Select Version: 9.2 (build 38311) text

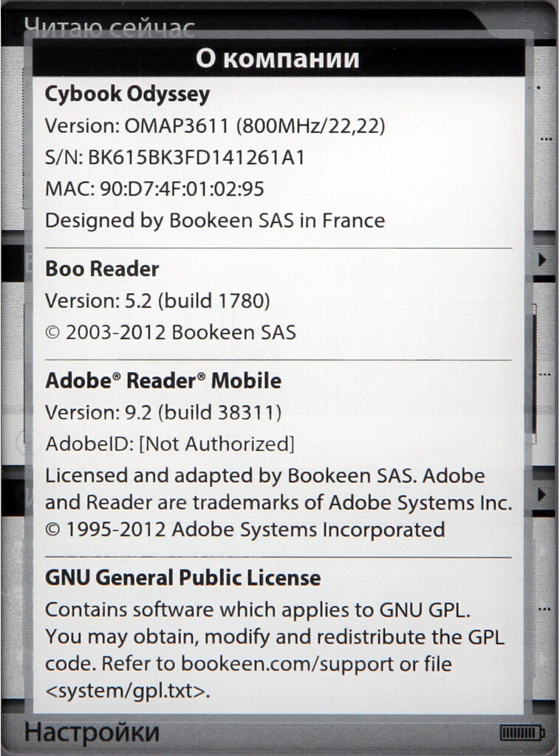[x=163, y=413]
